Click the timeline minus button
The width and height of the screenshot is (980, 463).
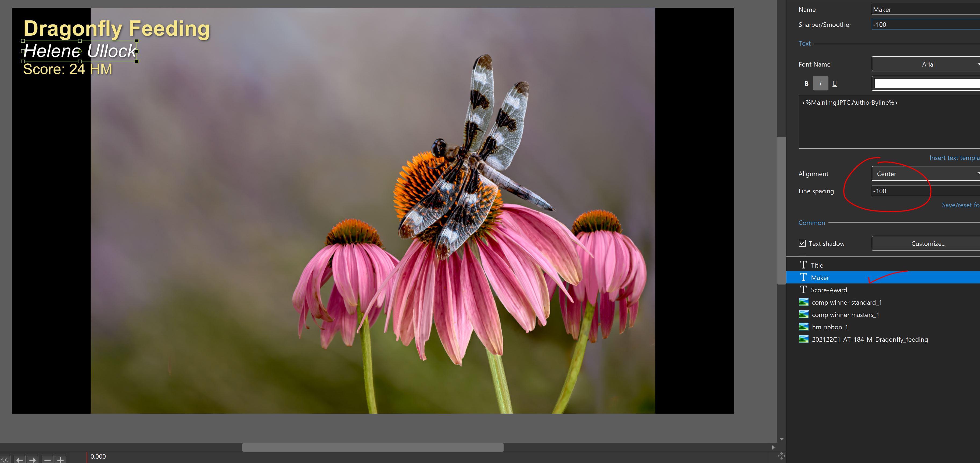[47, 460]
